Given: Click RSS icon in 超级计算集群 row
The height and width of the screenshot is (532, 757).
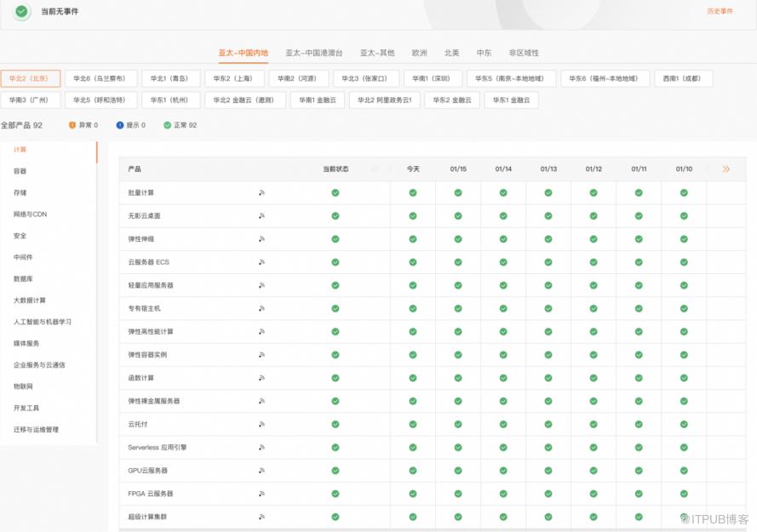Looking at the screenshot, I should [261, 517].
